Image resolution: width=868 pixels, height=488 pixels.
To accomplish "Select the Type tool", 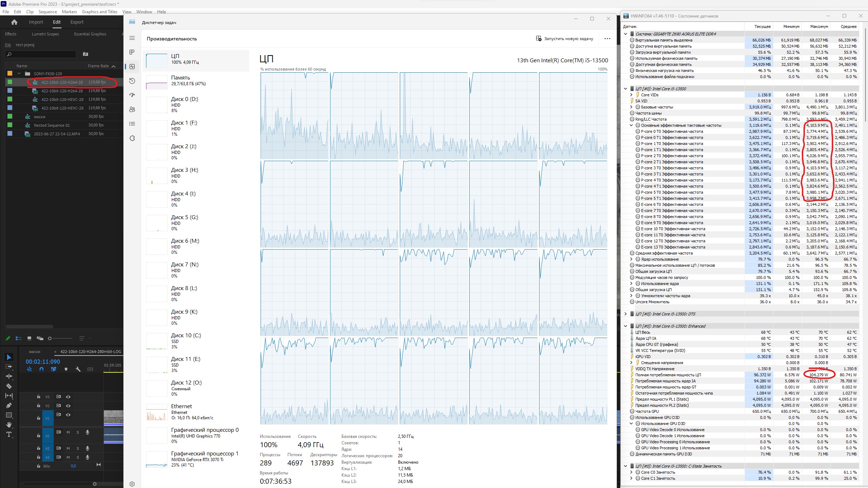I will (x=9, y=434).
